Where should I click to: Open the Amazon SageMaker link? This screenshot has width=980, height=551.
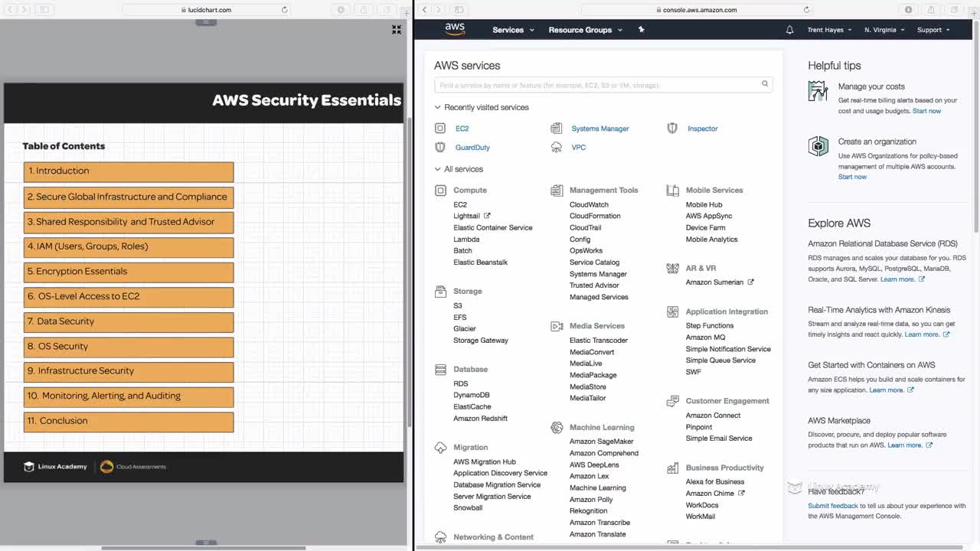click(602, 442)
